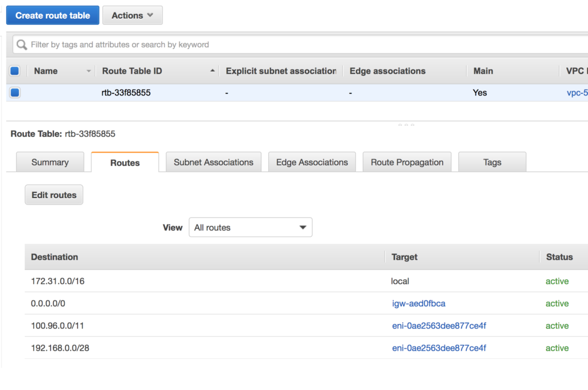
Task: Open the All routes view dropdown
Action: [x=250, y=227]
